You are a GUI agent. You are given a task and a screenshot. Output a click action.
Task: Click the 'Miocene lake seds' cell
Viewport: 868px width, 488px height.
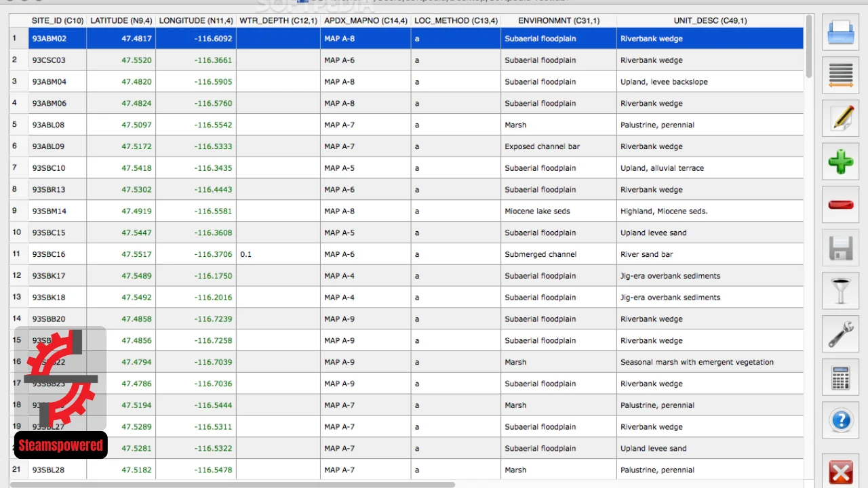tap(559, 211)
